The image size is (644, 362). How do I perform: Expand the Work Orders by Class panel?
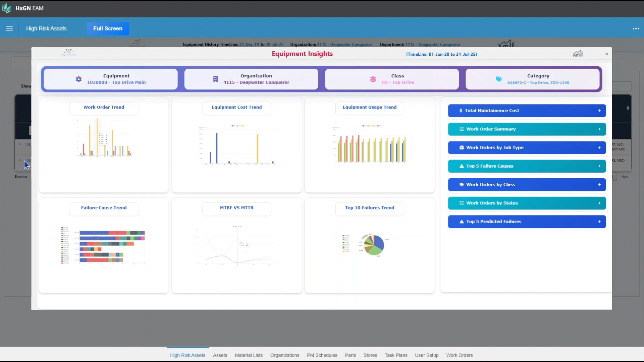599,184
